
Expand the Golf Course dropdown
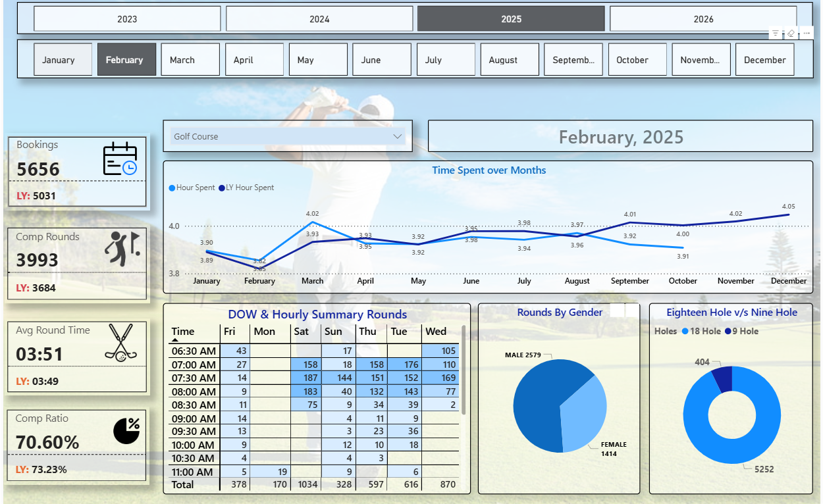[x=397, y=136]
